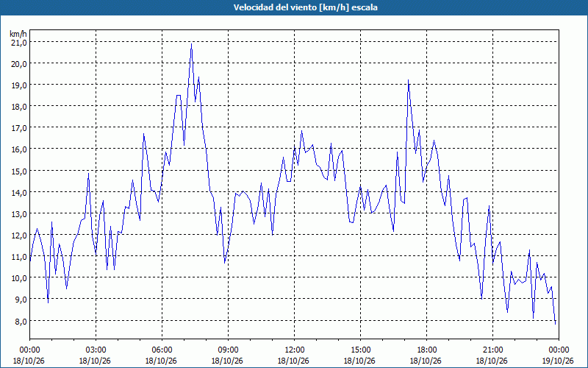Viewport: 588px width, 368px height.
Task: Click the 'km/h' unit label
Action: point(18,34)
